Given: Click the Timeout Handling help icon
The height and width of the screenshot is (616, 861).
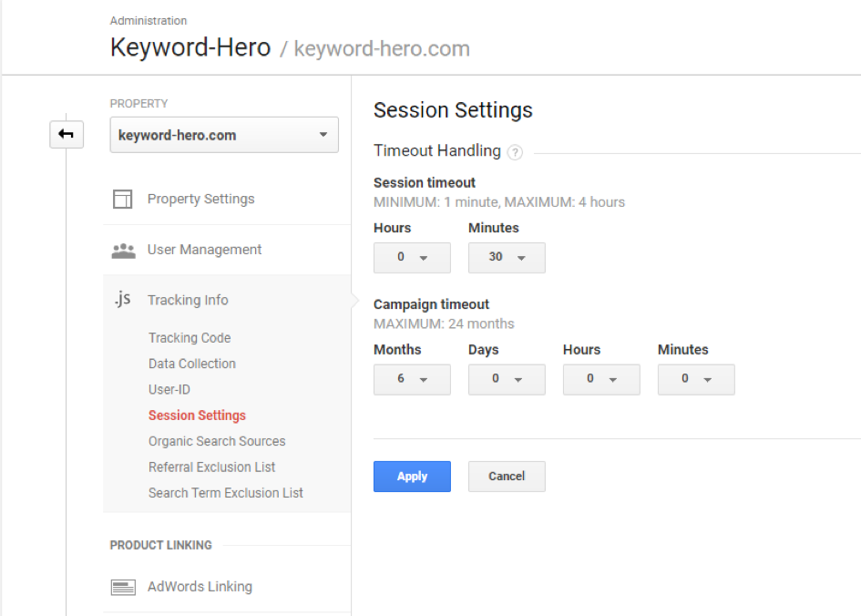Looking at the screenshot, I should tap(515, 152).
